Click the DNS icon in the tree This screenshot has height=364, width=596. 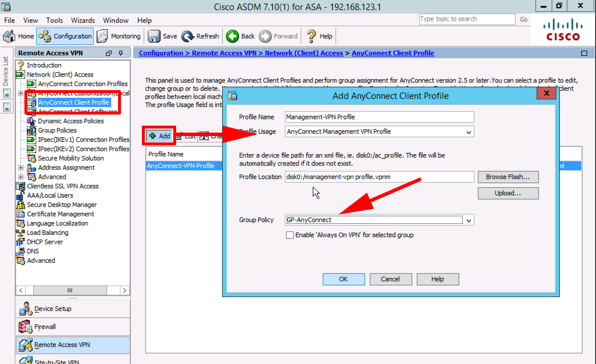coord(20,251)
